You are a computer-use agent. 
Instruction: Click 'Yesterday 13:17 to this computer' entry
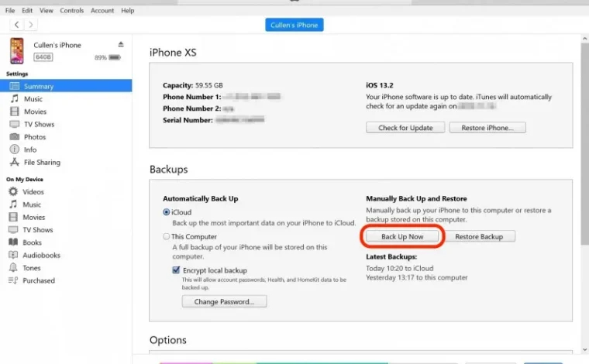[417, 277]
